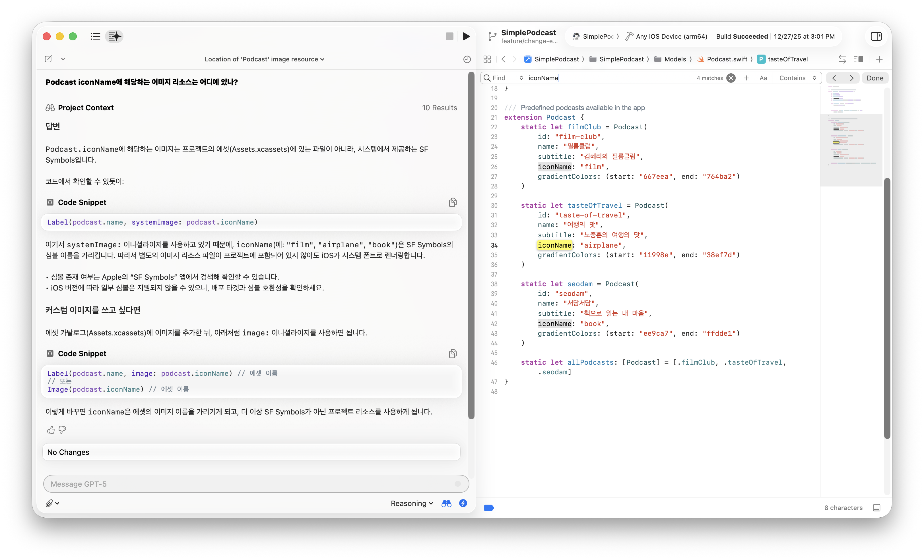The width and height of the screenshot is (924, 560).
Task: Open the Reasoning dropdown
Action: tap(412, 503)
